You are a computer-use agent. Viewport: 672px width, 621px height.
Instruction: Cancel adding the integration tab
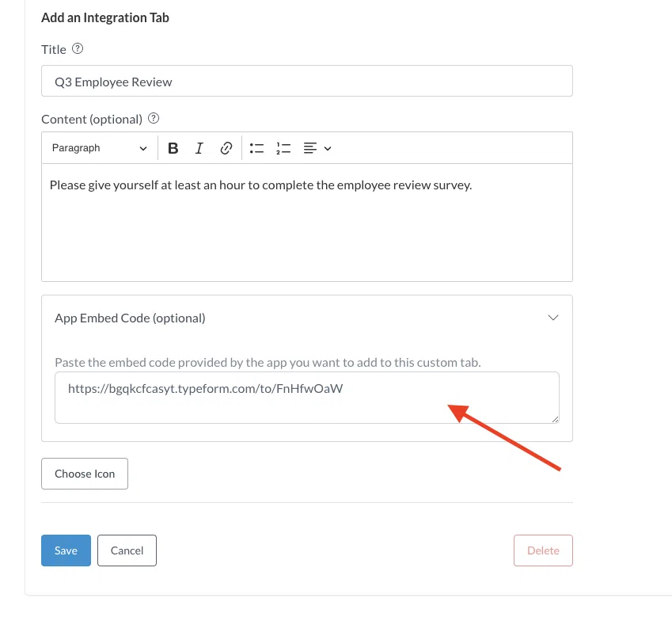pyautogui.click(x=127, y=551)
